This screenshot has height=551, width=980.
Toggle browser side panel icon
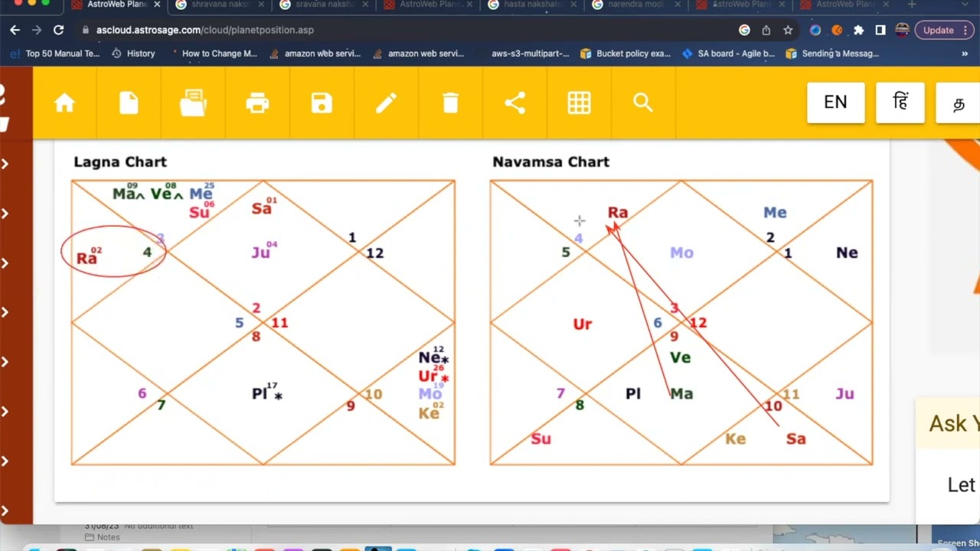pyautogui.click(x=880, y=30)
